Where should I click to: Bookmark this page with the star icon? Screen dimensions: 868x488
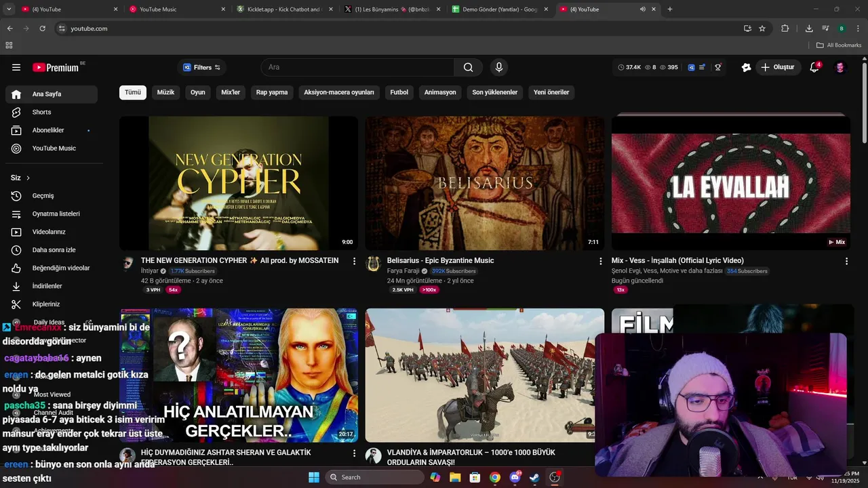pyautogui.click(x=762, y=28)
